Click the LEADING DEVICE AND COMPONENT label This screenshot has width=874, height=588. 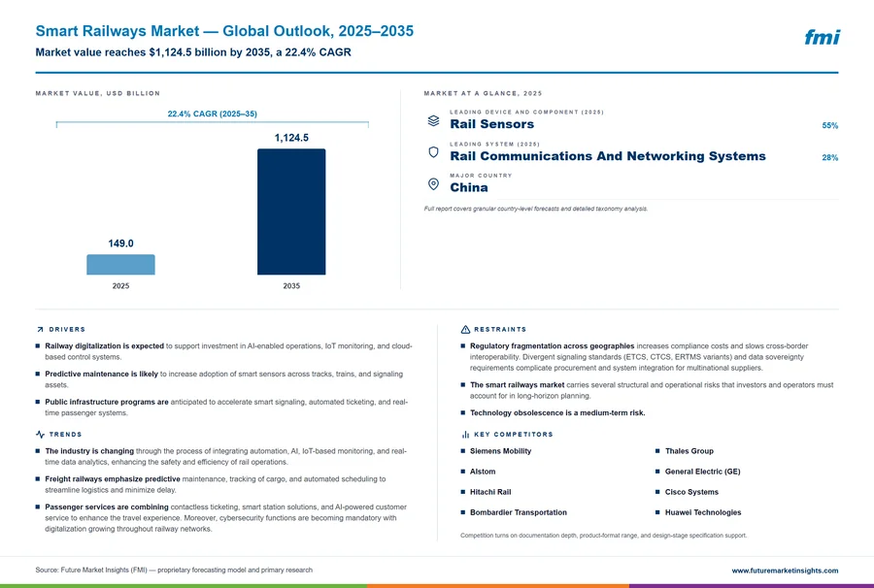click(x=526, y=112)
